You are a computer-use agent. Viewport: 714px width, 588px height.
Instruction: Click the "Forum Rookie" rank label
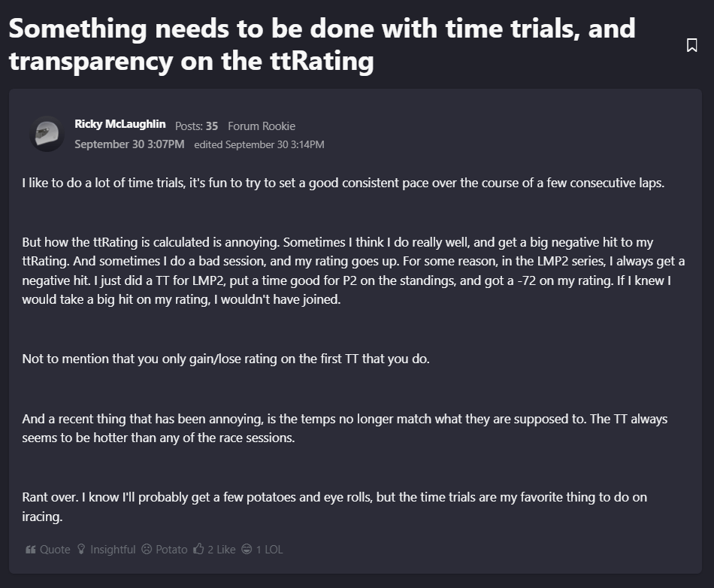click(x=262, y=126)
